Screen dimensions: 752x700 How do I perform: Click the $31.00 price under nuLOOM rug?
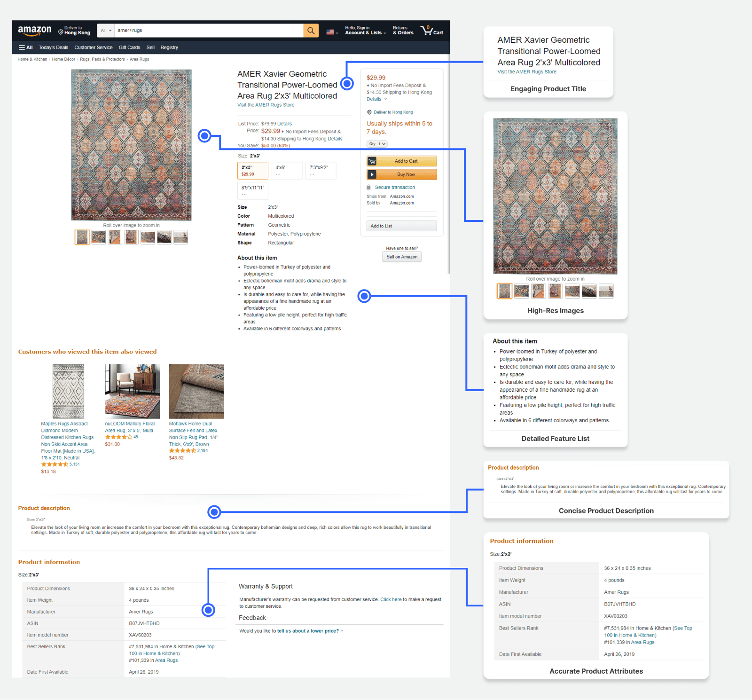coord(112,444)
